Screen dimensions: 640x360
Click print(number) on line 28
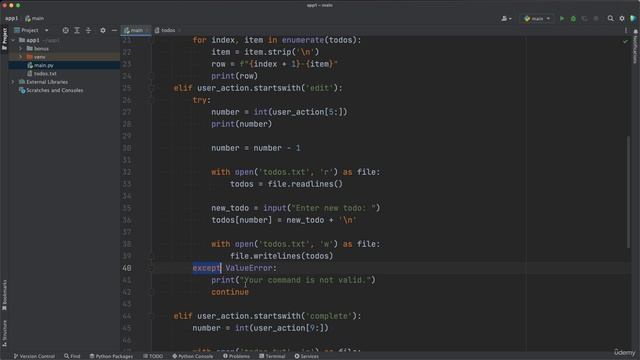coord(241,124)
